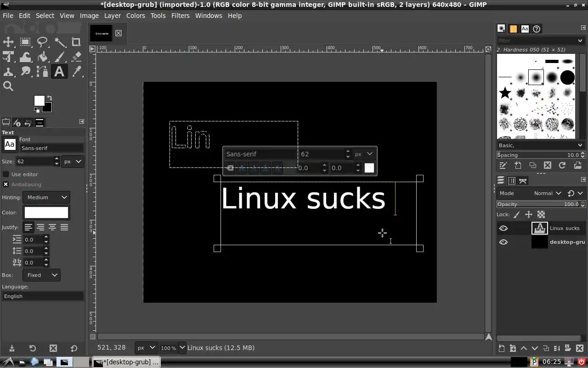Select the desktop-grub image tab thumbnail

click(x=101, y=33)
